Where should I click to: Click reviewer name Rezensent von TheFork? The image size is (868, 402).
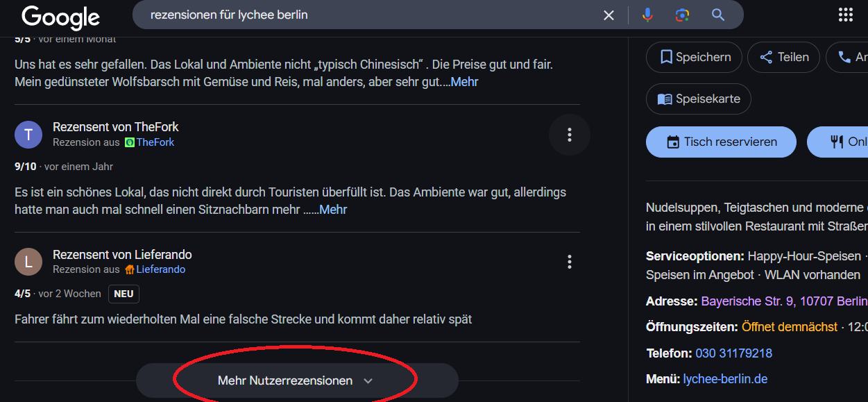pyautogui.click(x=115, y=127)
